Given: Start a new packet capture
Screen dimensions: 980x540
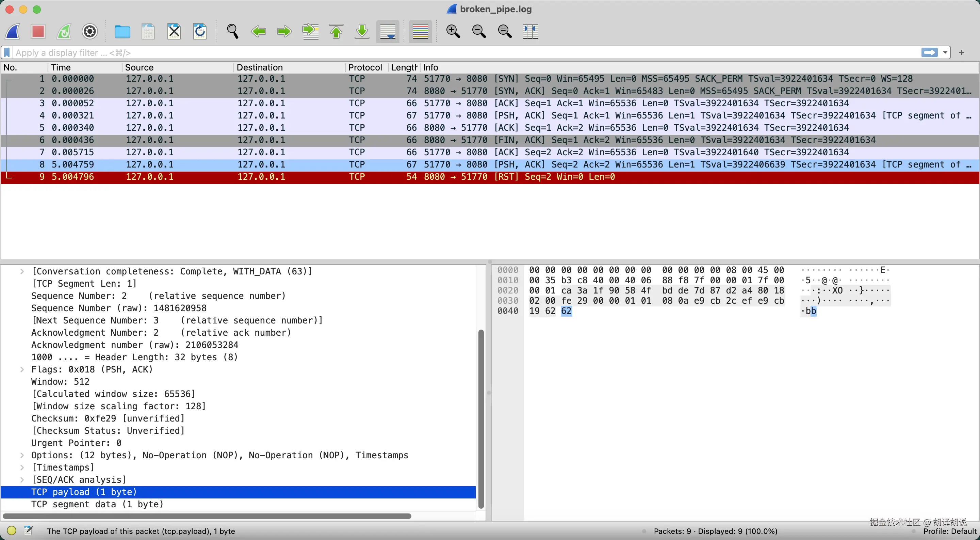Looking at the screenshot, I should [x=13, y=31].
